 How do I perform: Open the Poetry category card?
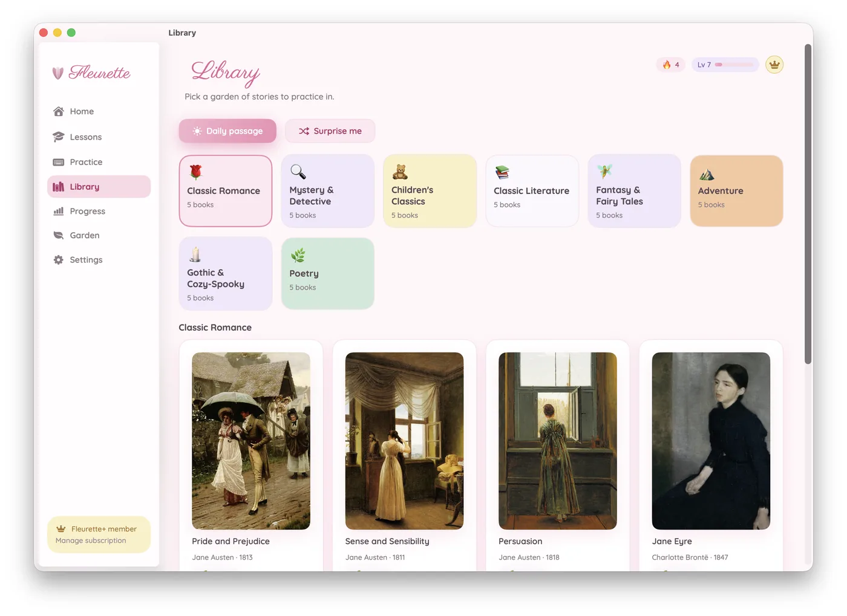327,274
